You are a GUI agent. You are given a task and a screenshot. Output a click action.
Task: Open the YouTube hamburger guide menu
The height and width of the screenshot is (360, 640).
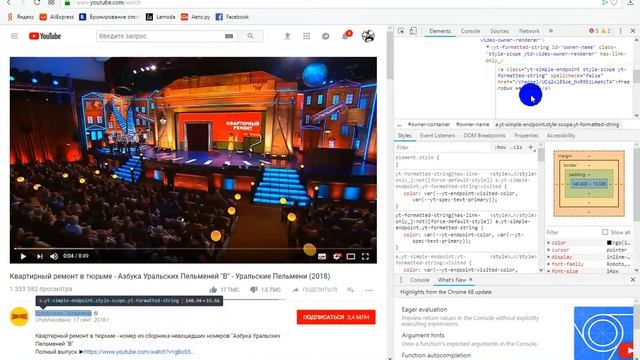pos(14,36)
